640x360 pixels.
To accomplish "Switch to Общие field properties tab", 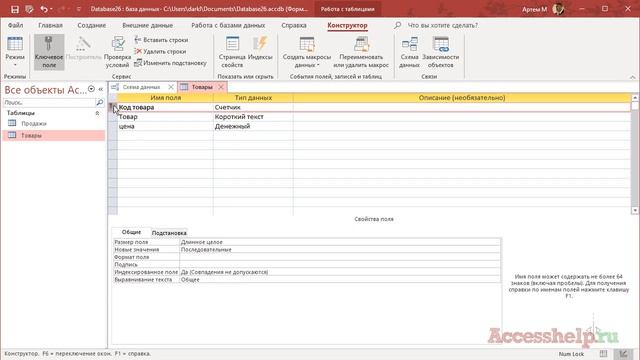I will pos(131,232).
